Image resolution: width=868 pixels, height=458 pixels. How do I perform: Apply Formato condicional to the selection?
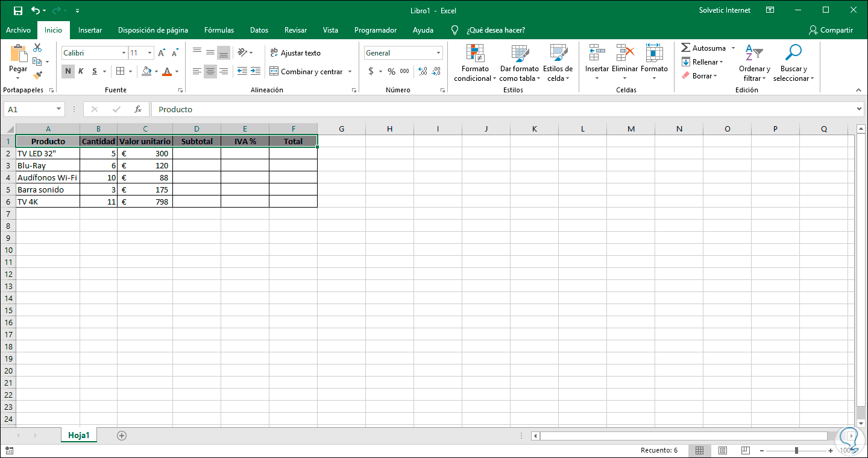475,63
